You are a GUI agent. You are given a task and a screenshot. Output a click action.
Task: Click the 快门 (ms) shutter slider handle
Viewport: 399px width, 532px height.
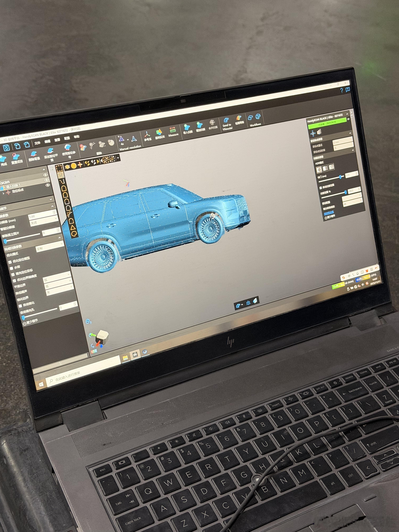click(341, 177)
